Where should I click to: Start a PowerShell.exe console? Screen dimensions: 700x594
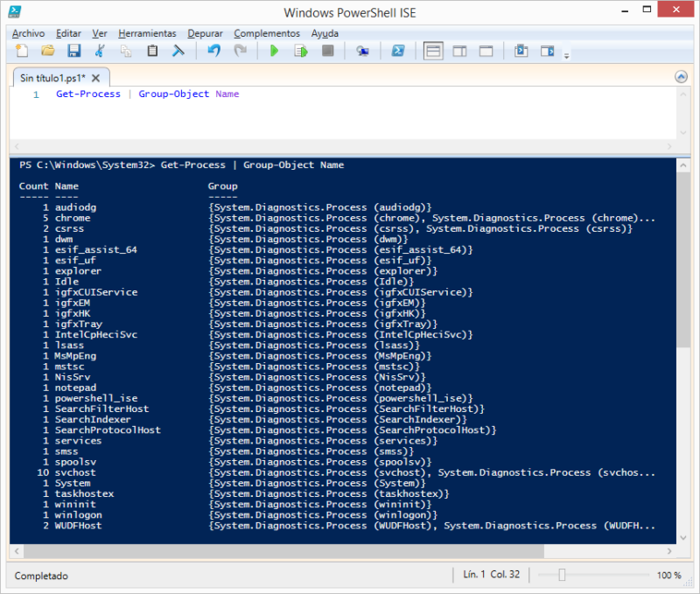[400, 51]
